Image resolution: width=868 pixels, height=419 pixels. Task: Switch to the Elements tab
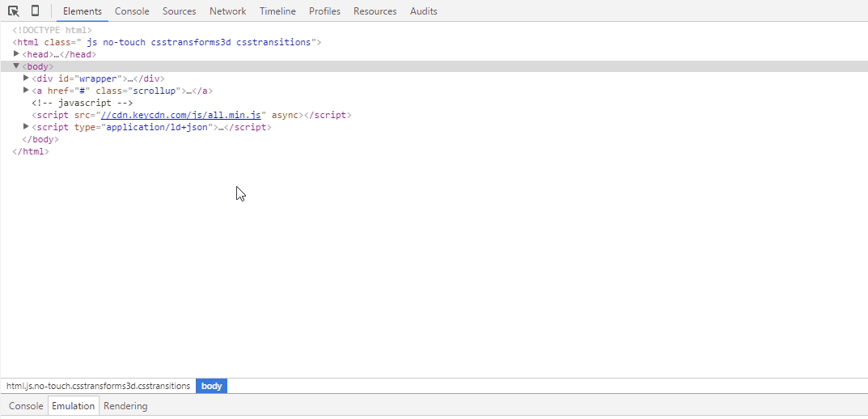(83, 11)
